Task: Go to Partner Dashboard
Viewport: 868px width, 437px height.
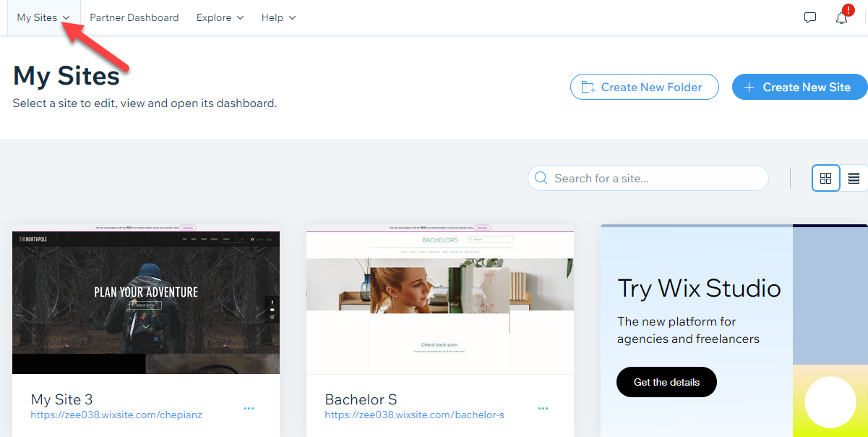Action: 134,17
